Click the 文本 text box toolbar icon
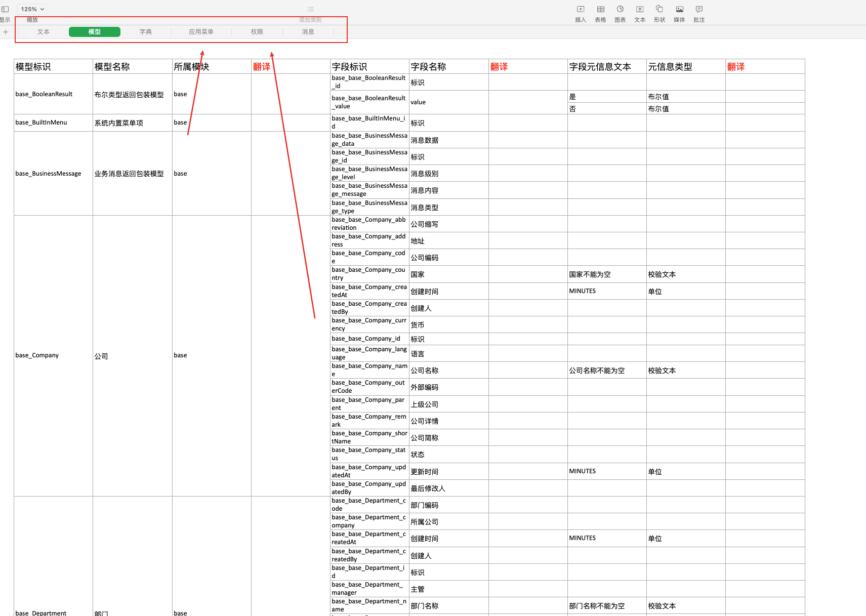 (640, 9)
